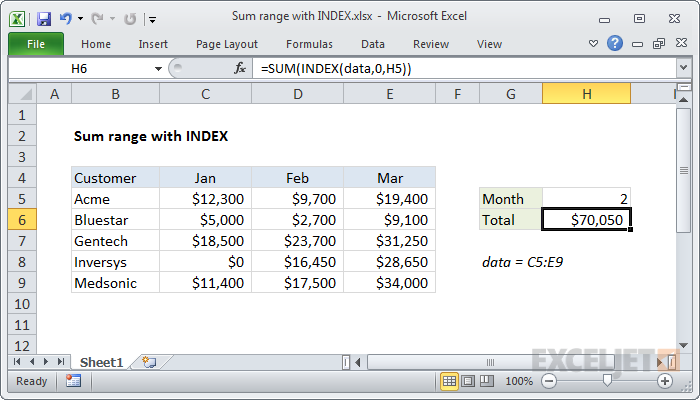Switch to Normal view
Screen dimensions: 700x400
point(450,381)
